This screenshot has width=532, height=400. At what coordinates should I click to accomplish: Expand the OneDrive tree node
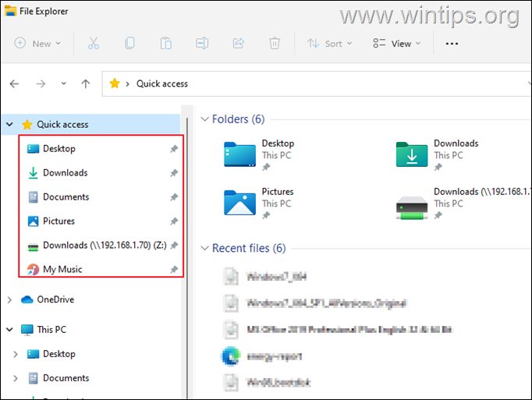(x=9, y=299)
